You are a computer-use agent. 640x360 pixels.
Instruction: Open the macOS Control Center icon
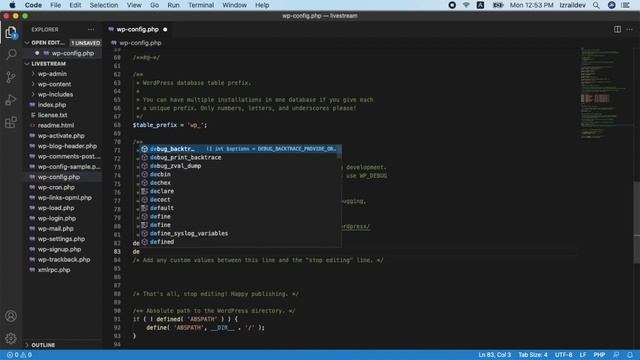(625, 5)
